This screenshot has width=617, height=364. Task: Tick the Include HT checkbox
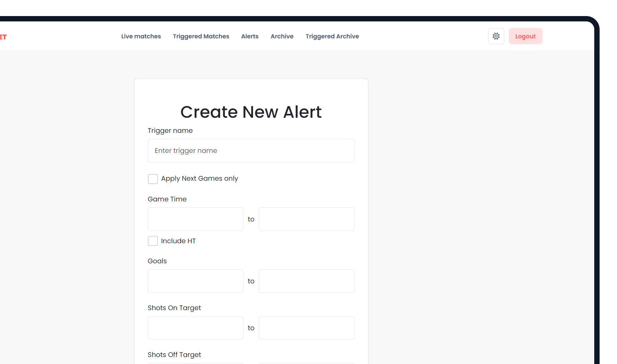(153, 241)
